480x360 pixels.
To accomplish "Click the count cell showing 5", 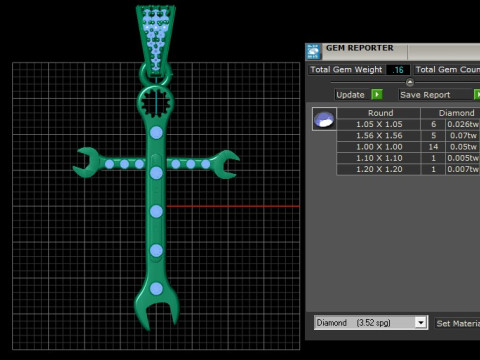I will coord(433,136).
